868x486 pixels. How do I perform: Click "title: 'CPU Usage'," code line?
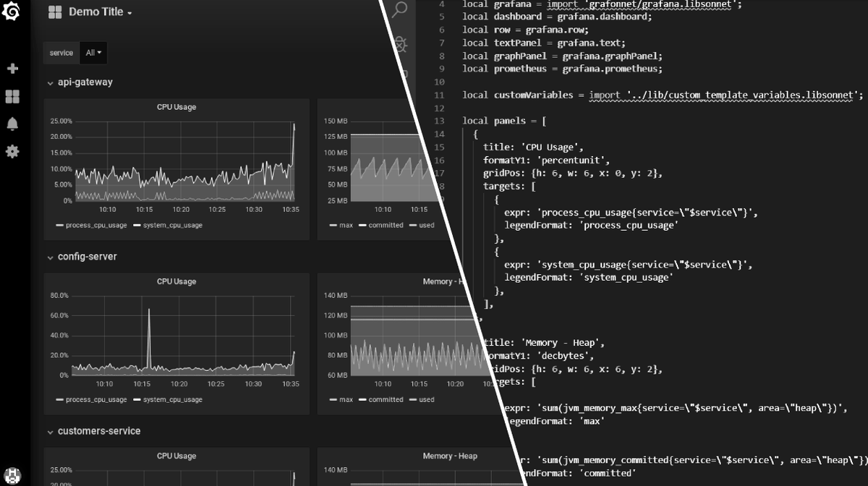(x=533, y=147)
